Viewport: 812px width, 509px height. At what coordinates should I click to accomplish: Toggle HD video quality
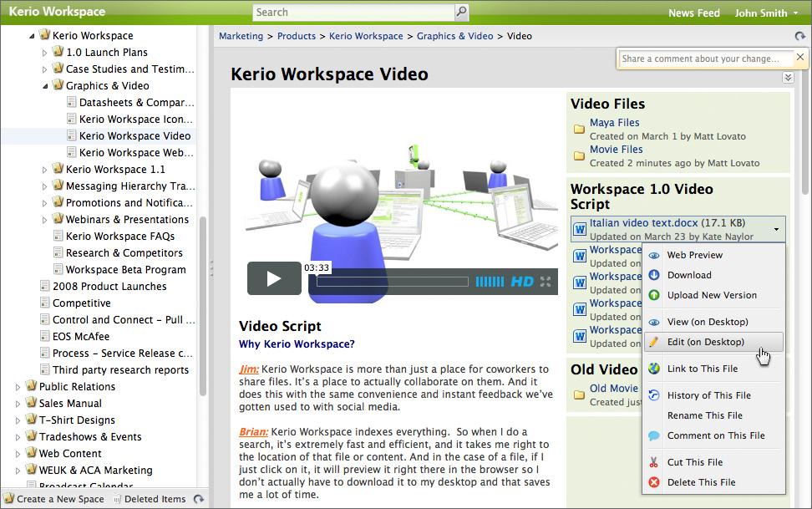[522, 282]
